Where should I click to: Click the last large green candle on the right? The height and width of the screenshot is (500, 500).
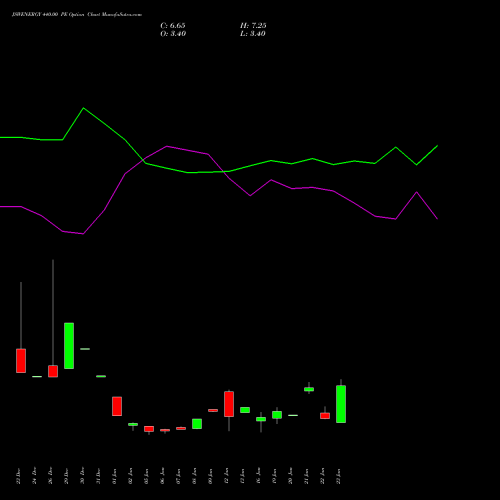click(341, 404)
